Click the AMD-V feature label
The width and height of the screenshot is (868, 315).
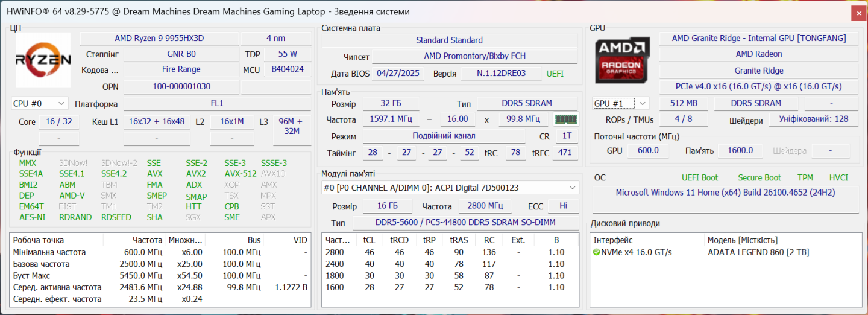pos(72,196)
